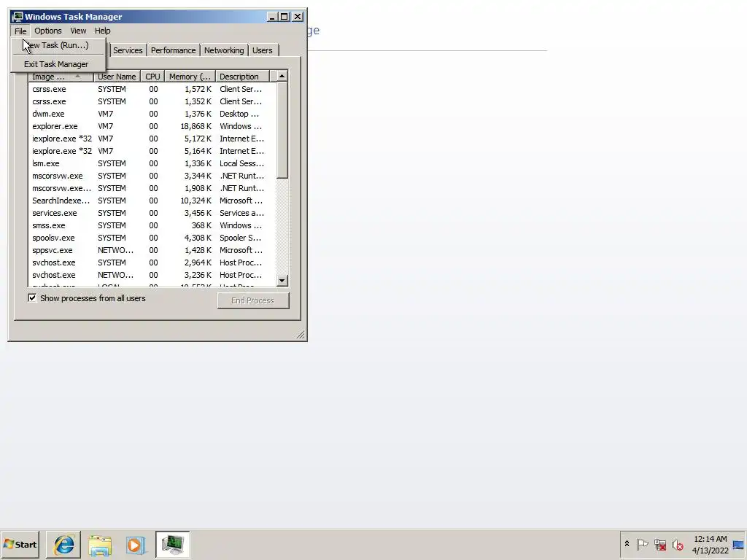The width and height of the screenshot is (747, 560).
Task: Sort by User Name column header
Action: click(x=117, y=77)
